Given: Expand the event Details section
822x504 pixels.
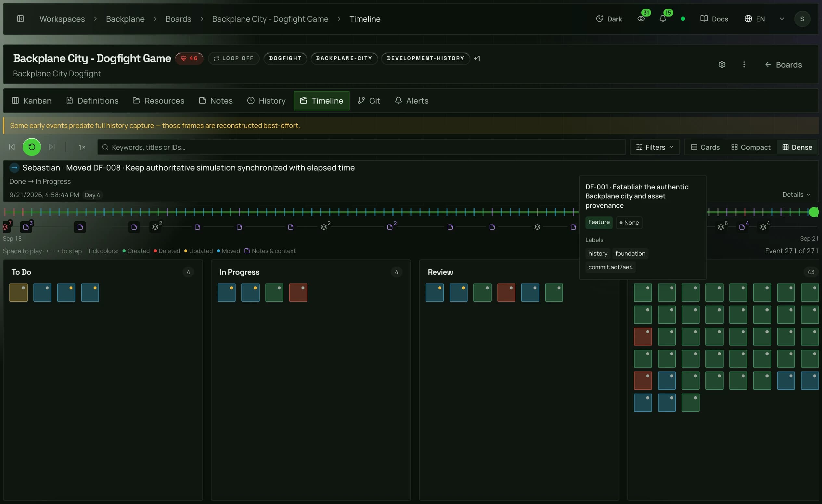Looking at the screenshot, I should pyautogui.click(x=796, y=194).
